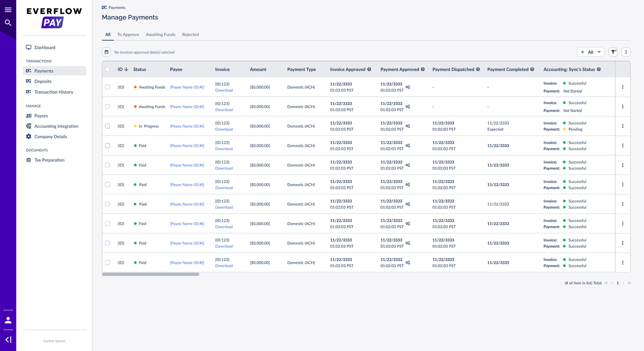Image resolution: width=644 pixels, height=351 pixels.
Task: Check the In Progress row checkbox
Action: 107,126
